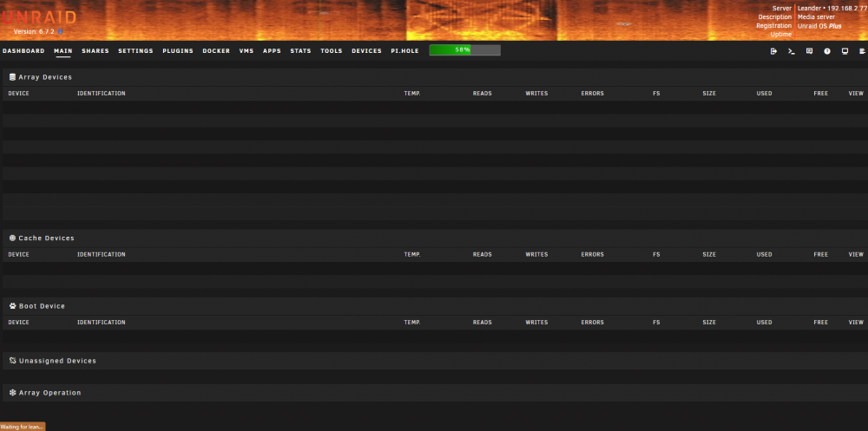868x431 pixels.
Task: Click IDENTIFICATION header in Boot Device table
Action: pos(102,322)
